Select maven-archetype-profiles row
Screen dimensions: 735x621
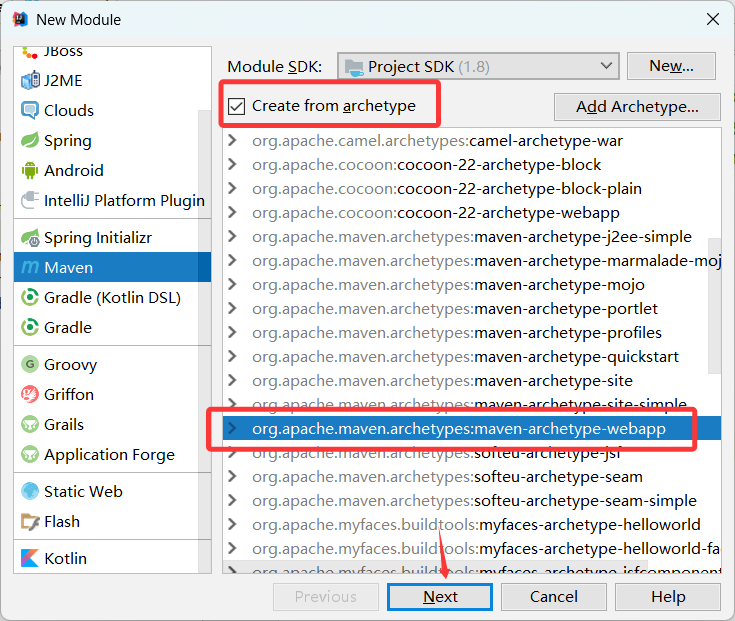[x=472, y=332]
